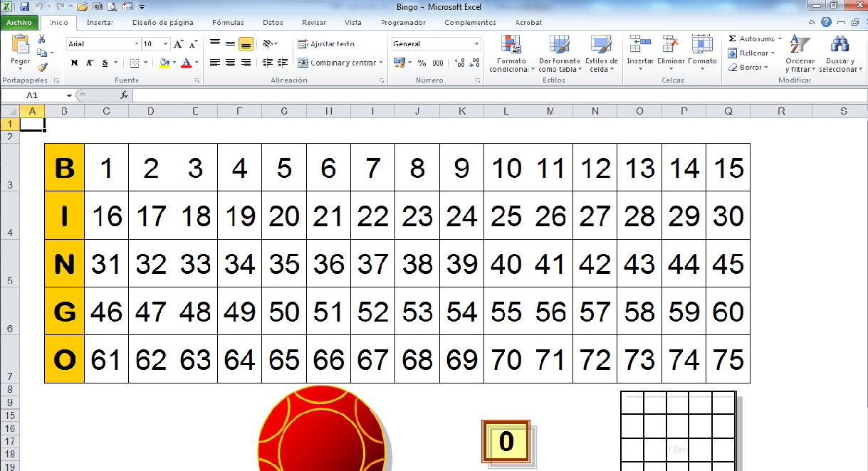This screenshot has height=471, width=868.
Task: Click the Undo arrow icon
Action: pos(39,6)
